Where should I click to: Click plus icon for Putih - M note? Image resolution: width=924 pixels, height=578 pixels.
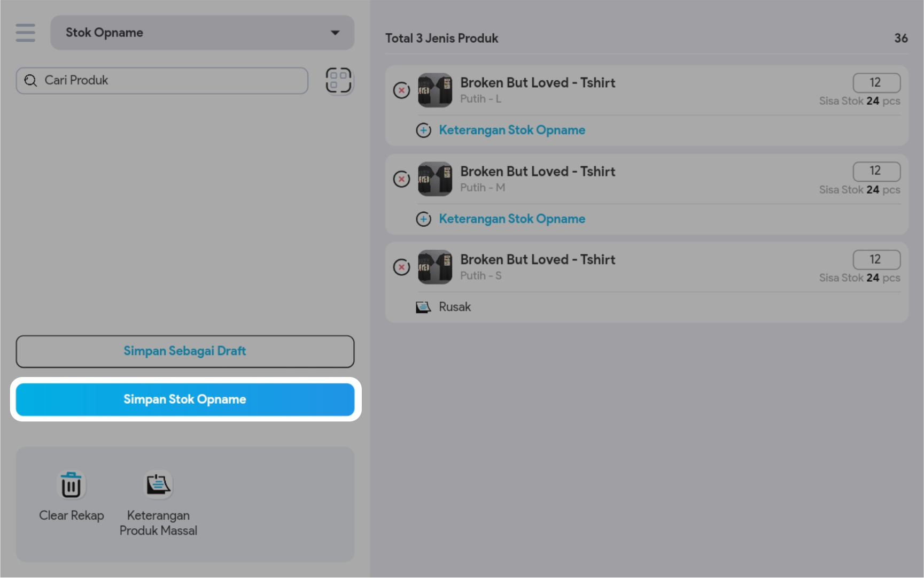(x=424, y=219)
